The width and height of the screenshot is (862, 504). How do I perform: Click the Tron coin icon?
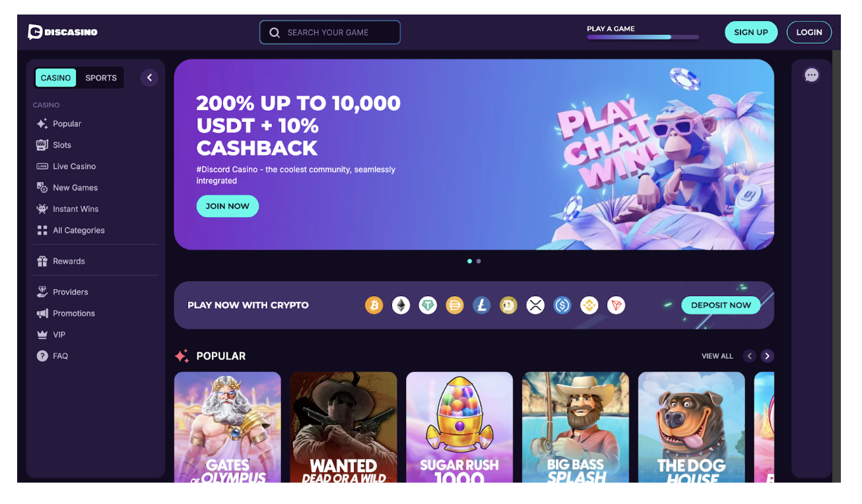pos(616,305)
